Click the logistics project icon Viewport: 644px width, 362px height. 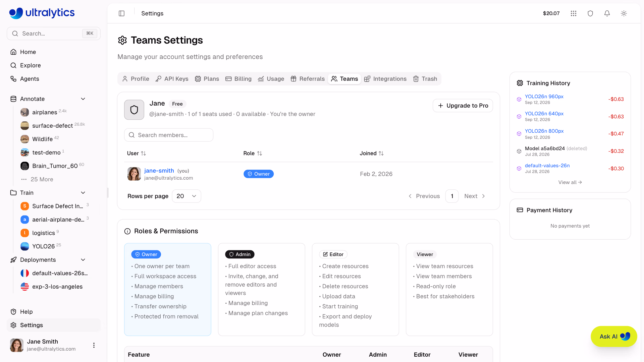click(x=25, y=233)
